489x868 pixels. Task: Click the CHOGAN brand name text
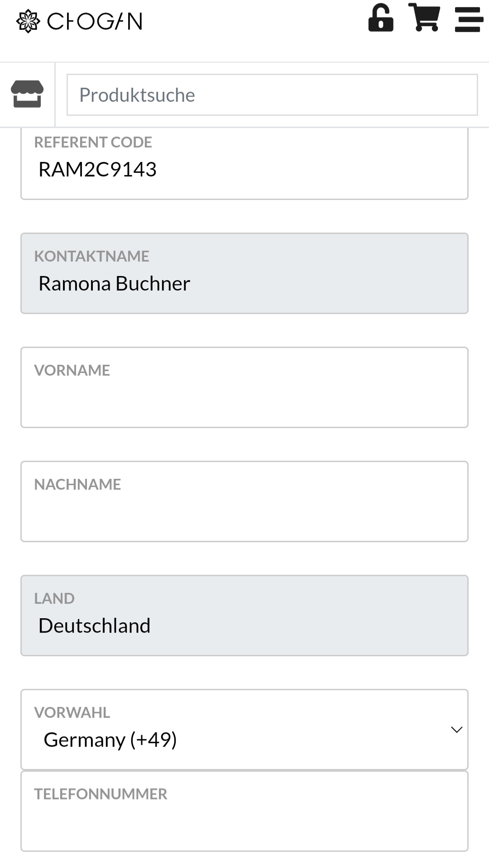[x=95, y=21]
